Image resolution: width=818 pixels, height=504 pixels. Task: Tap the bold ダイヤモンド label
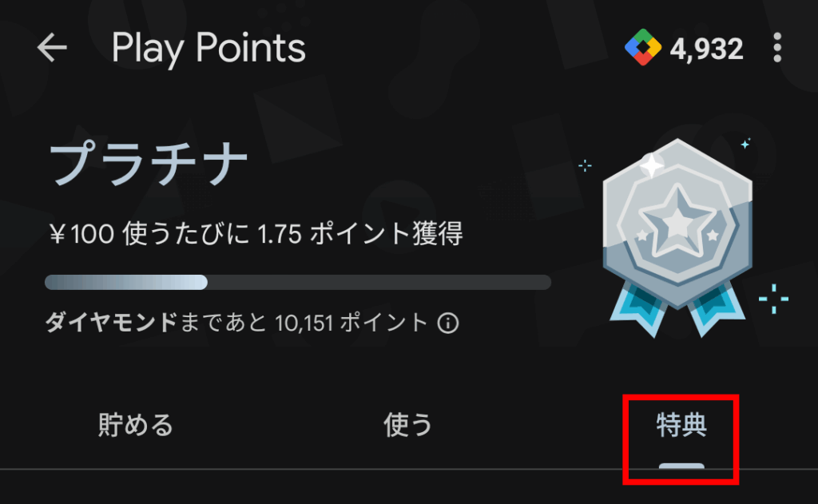pos(111,323)
